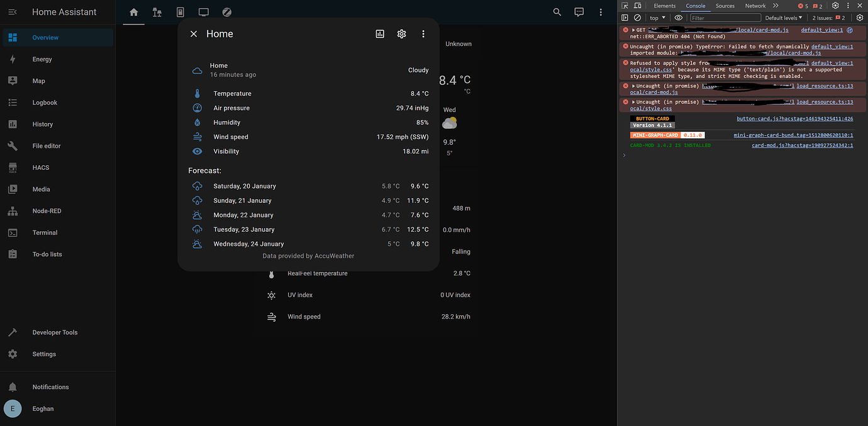
Task: Clear the console with the clear icon
Action: click(x=637, y=18)
